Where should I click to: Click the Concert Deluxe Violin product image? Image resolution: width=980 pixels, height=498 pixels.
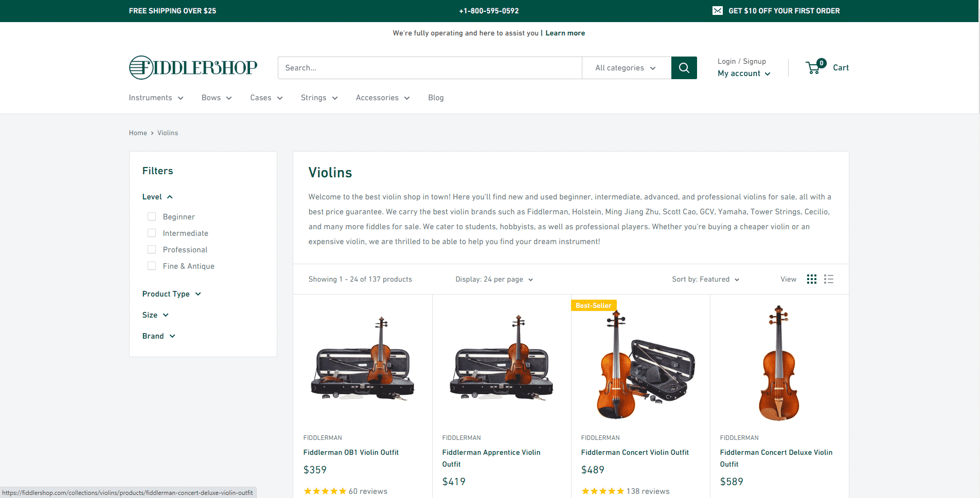(779, 363)
